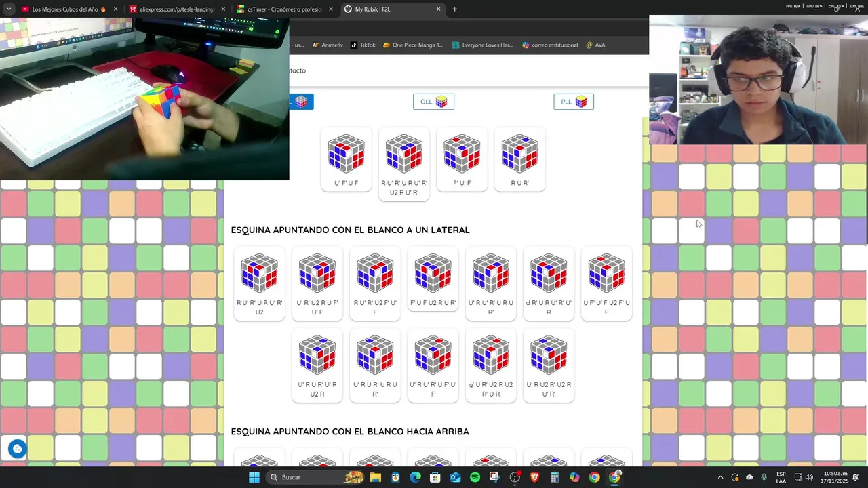
Task: Open the TikTok bookmark
Action: coord(363,45)
